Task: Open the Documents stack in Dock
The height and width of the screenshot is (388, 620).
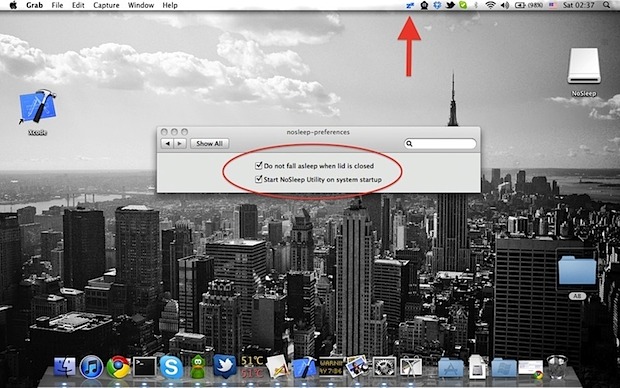Action: (477, 367)
